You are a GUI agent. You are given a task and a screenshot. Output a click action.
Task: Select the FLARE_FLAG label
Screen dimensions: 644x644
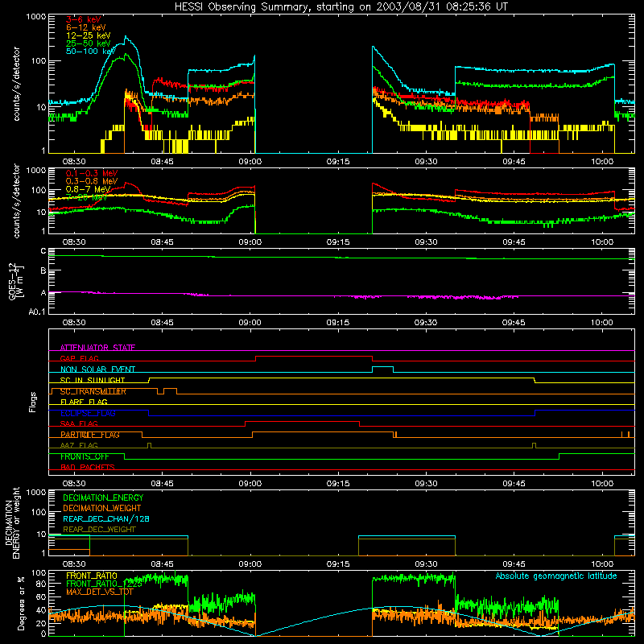tap(84, 402)
